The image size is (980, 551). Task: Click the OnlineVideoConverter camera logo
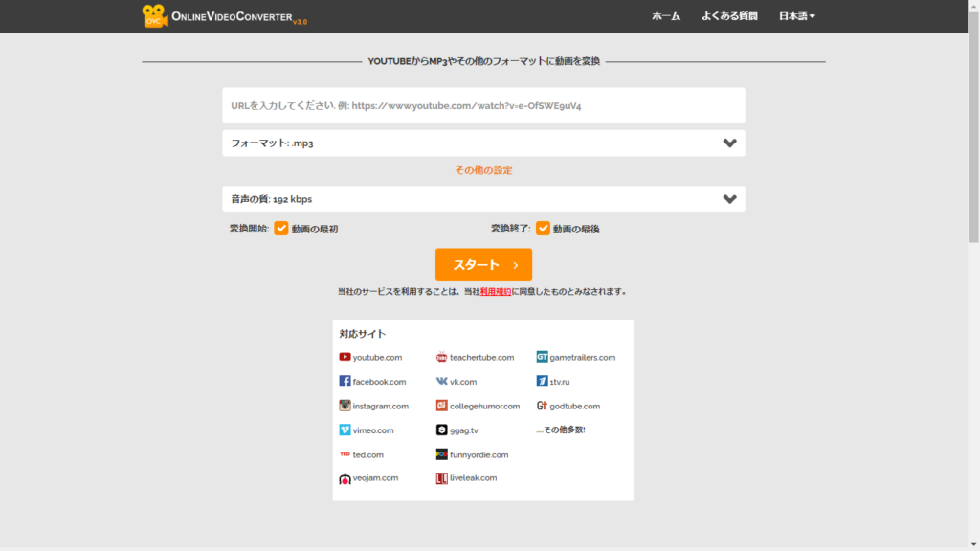(155, 15)
